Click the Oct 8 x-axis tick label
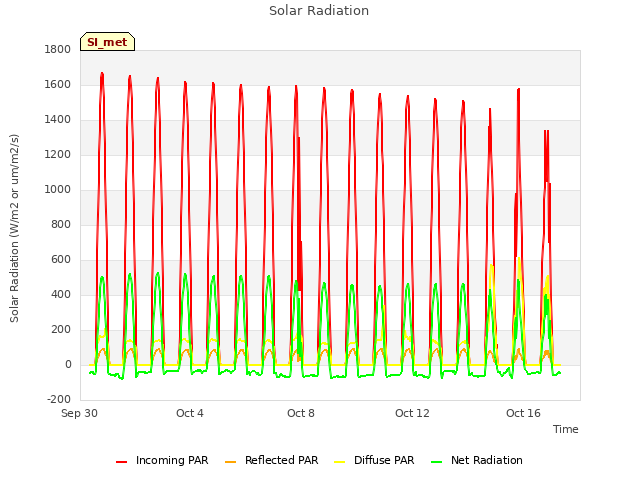The width and height of the screenshot is (640, 480). 301,413
